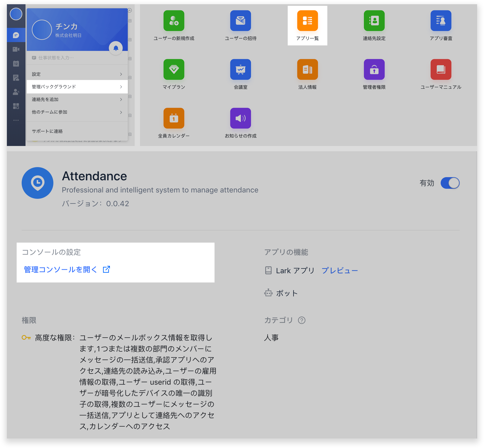Disable the Attendance 有効 toggle switch

point(450,183)
